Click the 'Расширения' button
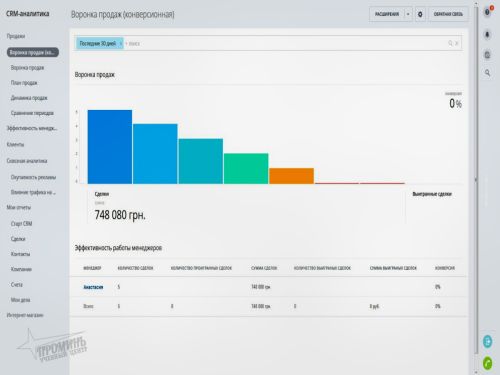Image resolution: width=500 pixels, height=375 pixels. 387,14
